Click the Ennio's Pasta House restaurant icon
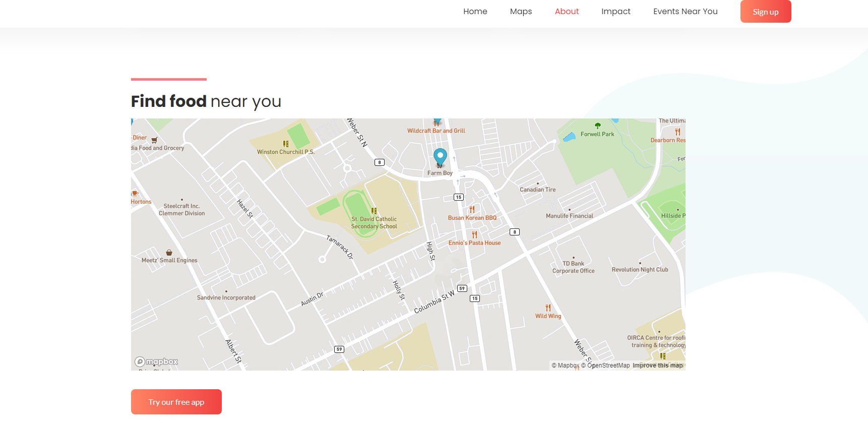The height and width of the screenshot is (423, 868). pos(474,234)
